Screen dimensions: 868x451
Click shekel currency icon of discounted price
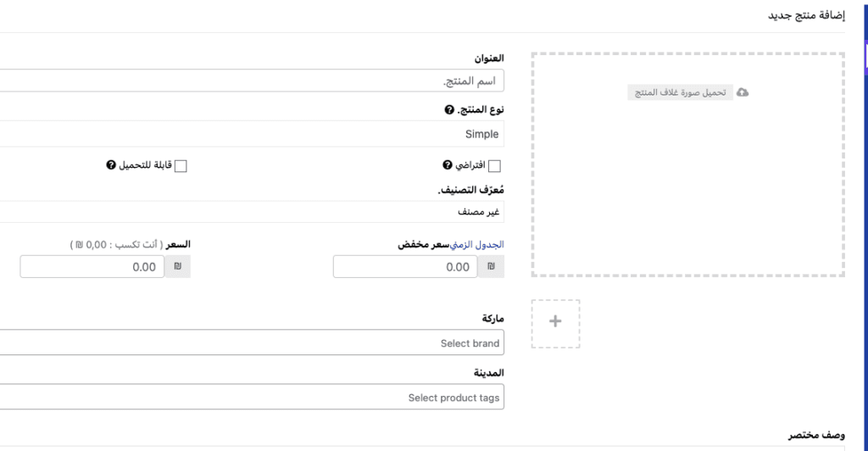(491, 267)
